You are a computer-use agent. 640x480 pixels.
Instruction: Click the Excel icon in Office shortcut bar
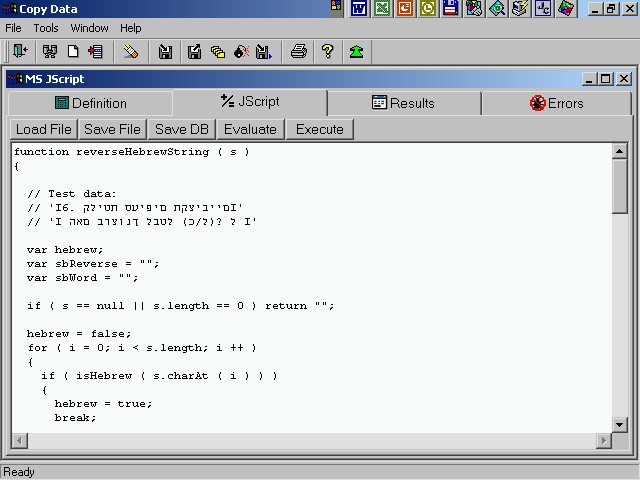381,9
